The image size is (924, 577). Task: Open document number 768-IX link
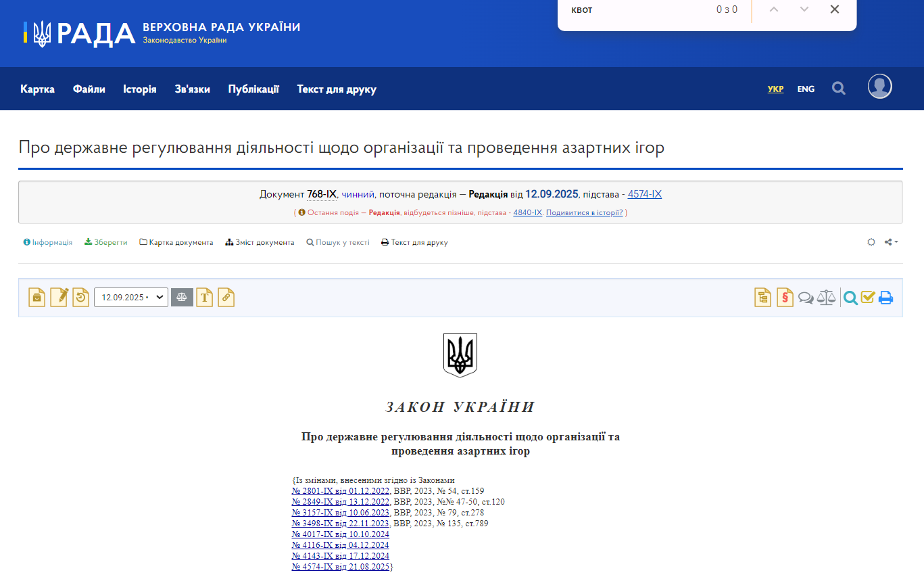(x=322, y=194)
